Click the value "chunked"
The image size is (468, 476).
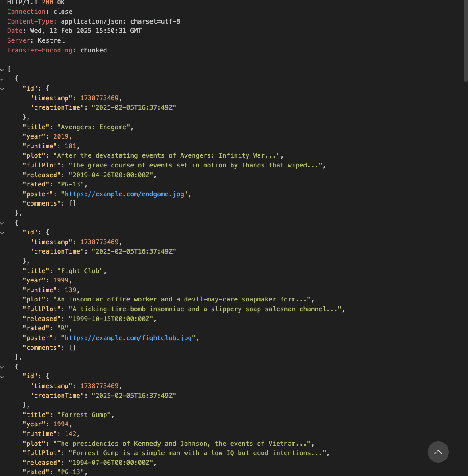(x=94, y=50)
